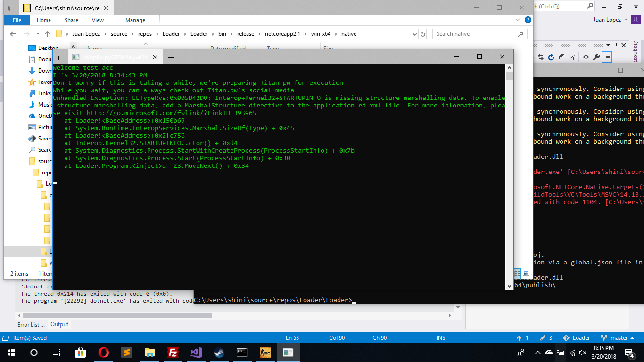644x362 pixels.
Task: Open the Diagnostics window position dropdown arrow
Action: tap(608, 45)
